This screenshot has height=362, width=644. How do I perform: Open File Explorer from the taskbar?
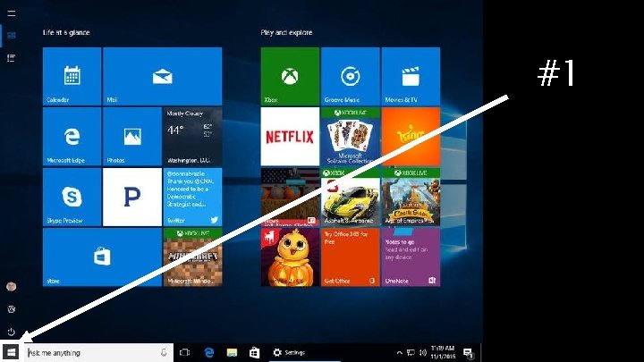[232, 352]
